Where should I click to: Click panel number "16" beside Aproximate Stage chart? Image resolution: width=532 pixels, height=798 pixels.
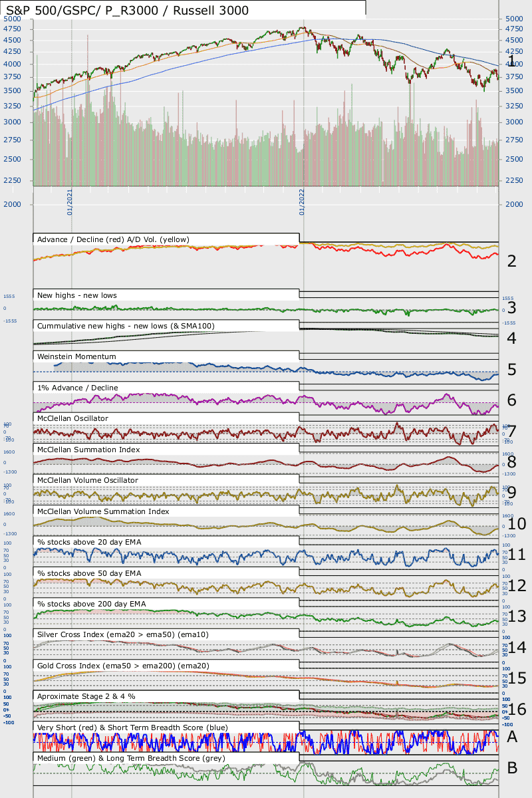(x=517, y=709)
